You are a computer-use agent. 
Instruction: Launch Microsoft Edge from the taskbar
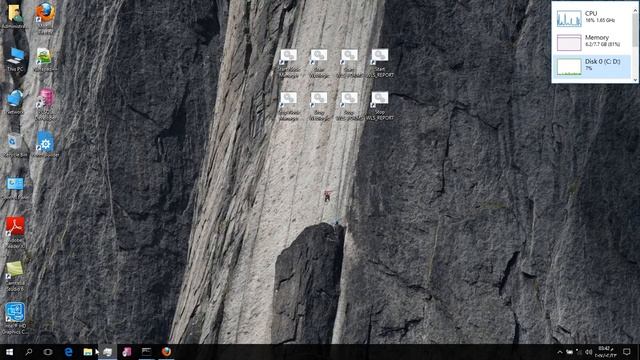tap(68, 352)
